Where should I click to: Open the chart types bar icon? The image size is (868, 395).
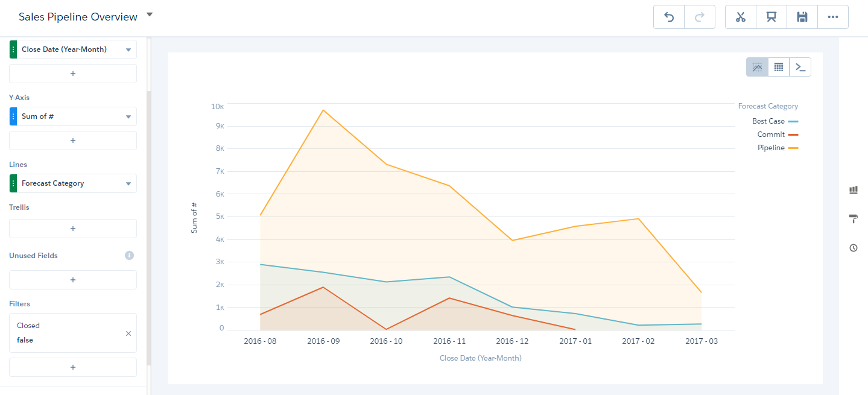[854, 190]
